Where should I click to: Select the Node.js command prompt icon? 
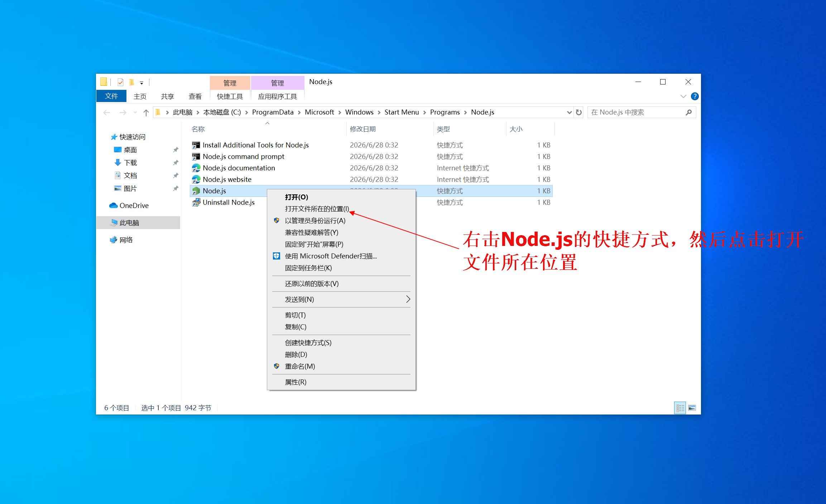click(196, 156)
